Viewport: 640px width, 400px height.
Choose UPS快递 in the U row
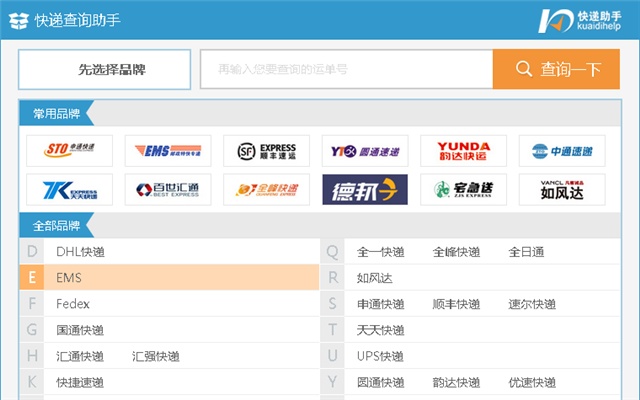click(380, 356)
